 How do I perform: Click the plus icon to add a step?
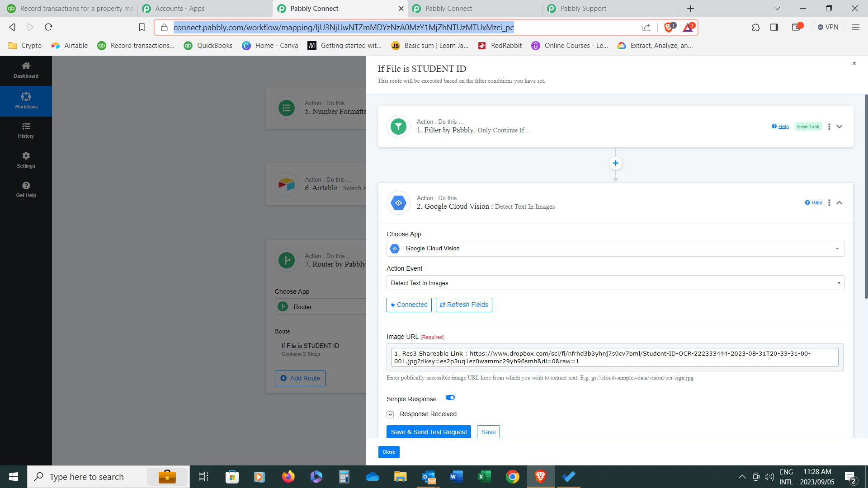(x=615, y=163)
